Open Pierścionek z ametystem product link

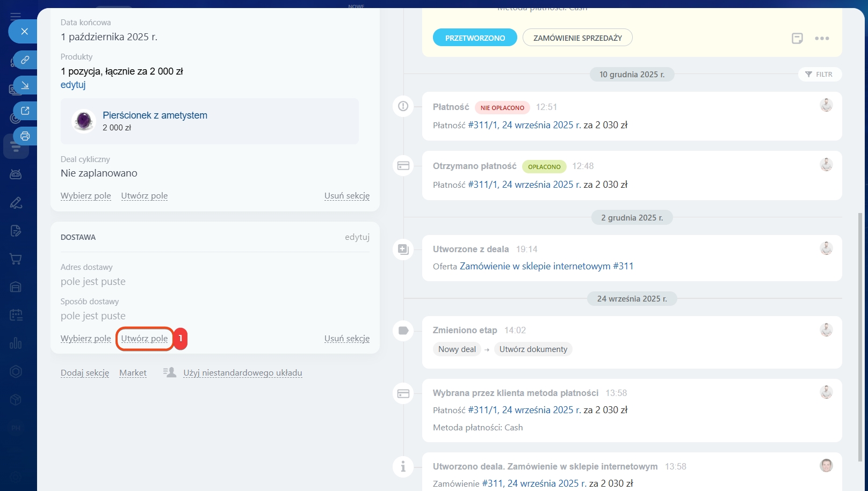click(x=155, y=115)
